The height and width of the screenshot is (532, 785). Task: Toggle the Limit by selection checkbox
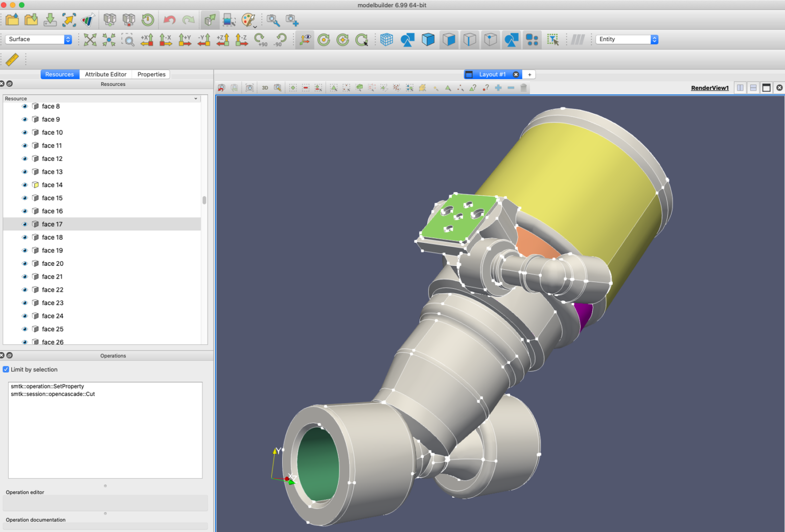(x=6, y=369)
